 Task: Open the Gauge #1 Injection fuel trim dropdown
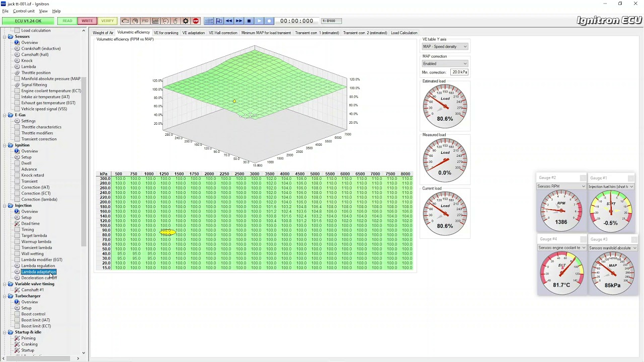pyautogui.click(x=611, y=187)
